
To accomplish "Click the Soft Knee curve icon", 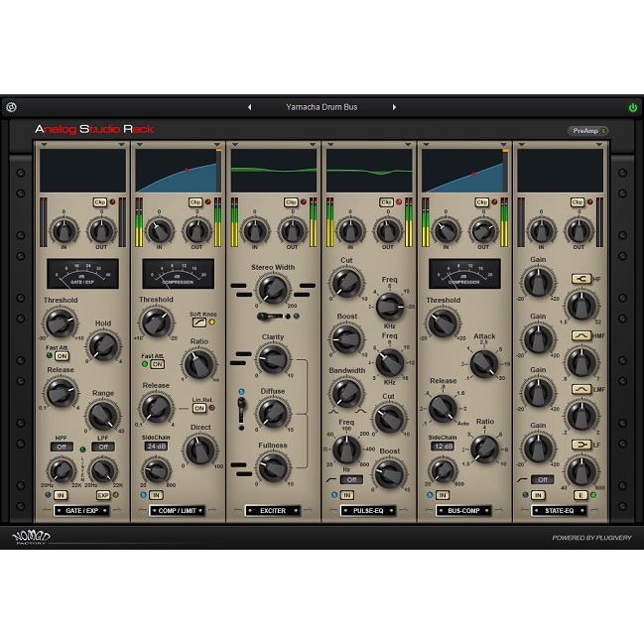I will click(x=196, y=322).
